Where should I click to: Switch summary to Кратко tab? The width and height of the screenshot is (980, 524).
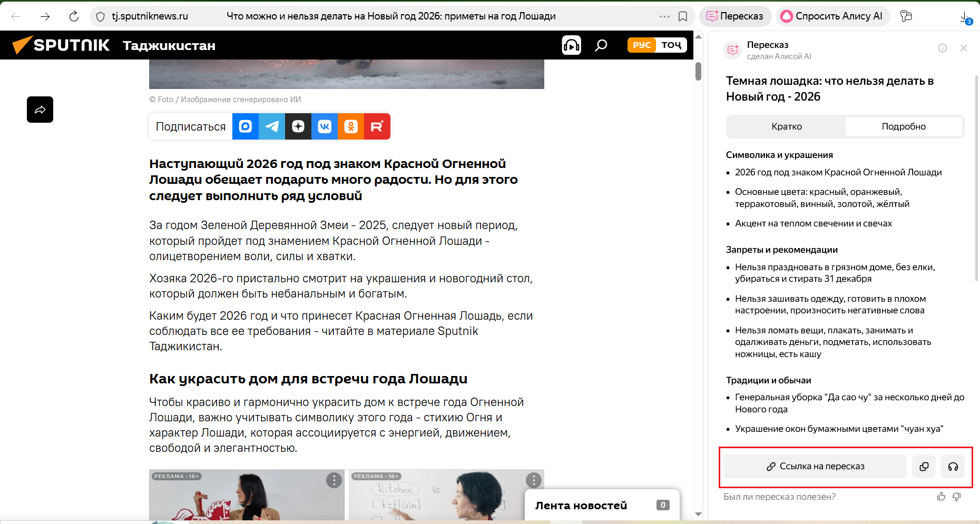[x=786, y=126]
